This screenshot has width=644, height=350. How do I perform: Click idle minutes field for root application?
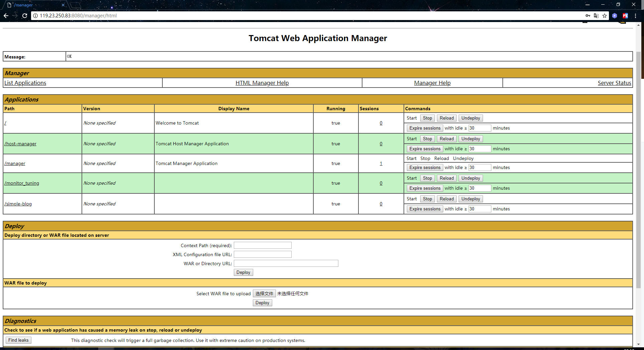point(480,128)
